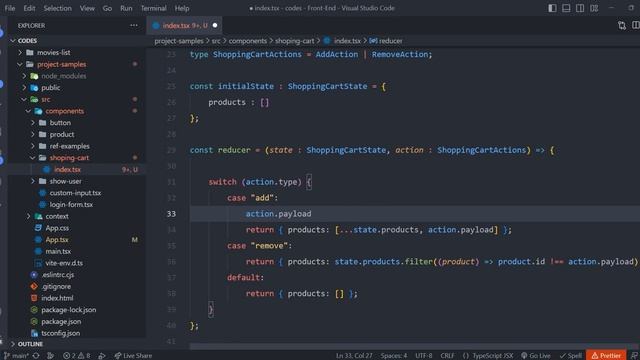Screen dimensions: 640x360
Task: Collapse the components folder
Action: [77, 111]
